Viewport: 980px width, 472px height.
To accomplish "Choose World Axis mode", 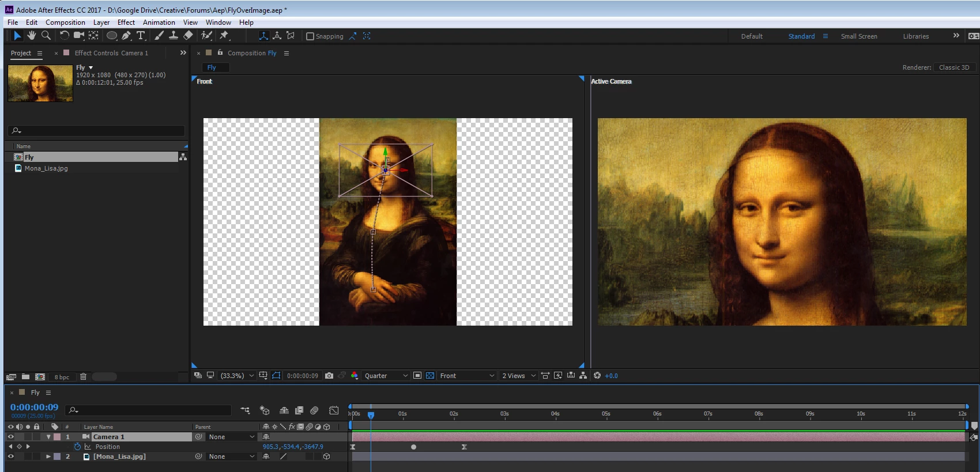I will click(277, 36).
